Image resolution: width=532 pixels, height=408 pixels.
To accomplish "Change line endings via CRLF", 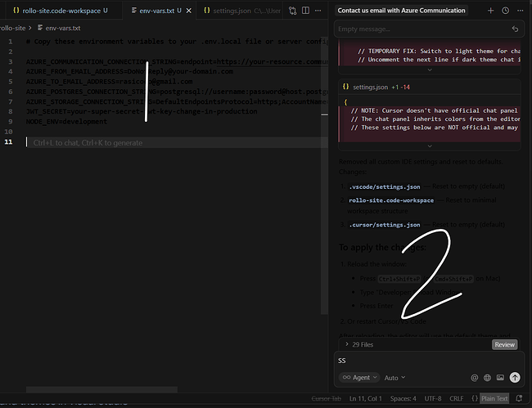I will [457, 398].
